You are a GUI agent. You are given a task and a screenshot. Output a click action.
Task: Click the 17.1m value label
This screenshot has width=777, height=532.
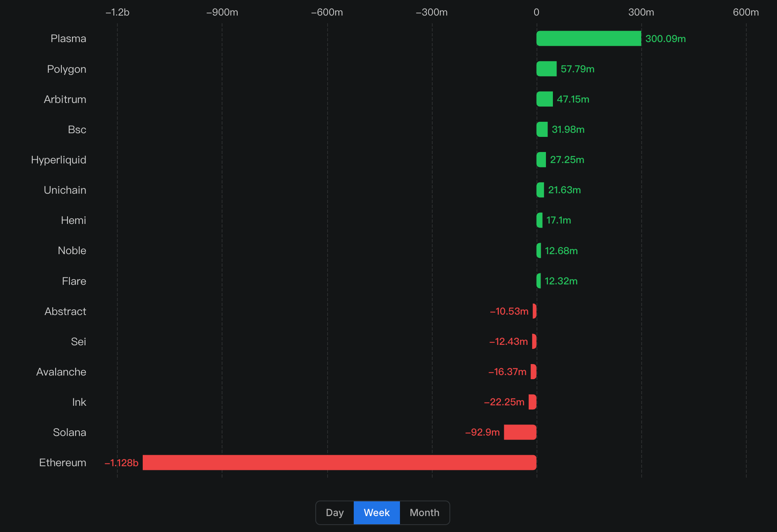[x=559, y=220]
